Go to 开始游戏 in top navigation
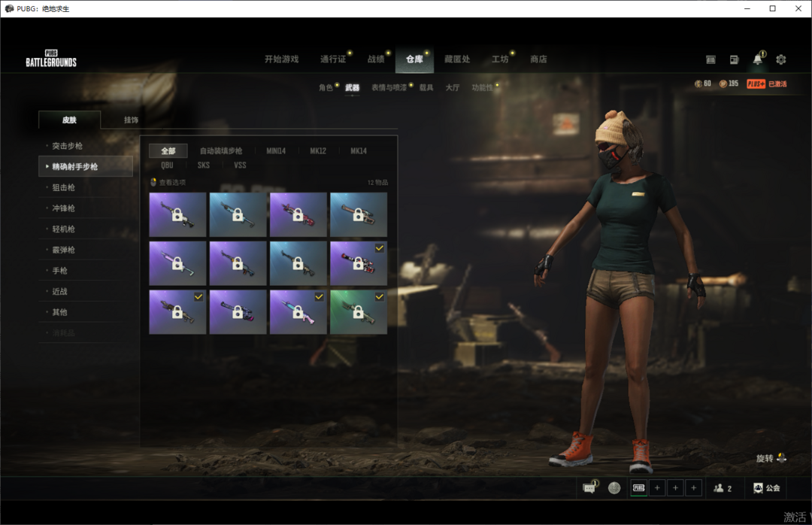The height and width of the screenshot is (525, 812). [282, 59]
